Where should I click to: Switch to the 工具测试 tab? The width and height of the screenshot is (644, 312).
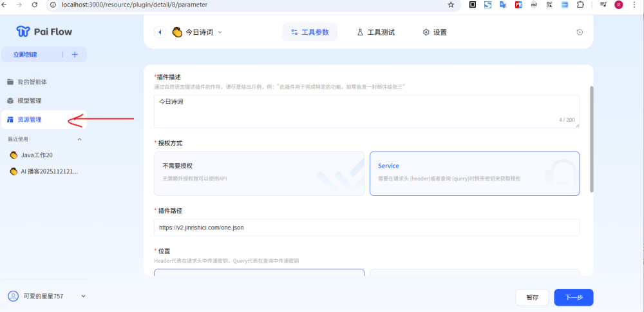coord(376,32)
